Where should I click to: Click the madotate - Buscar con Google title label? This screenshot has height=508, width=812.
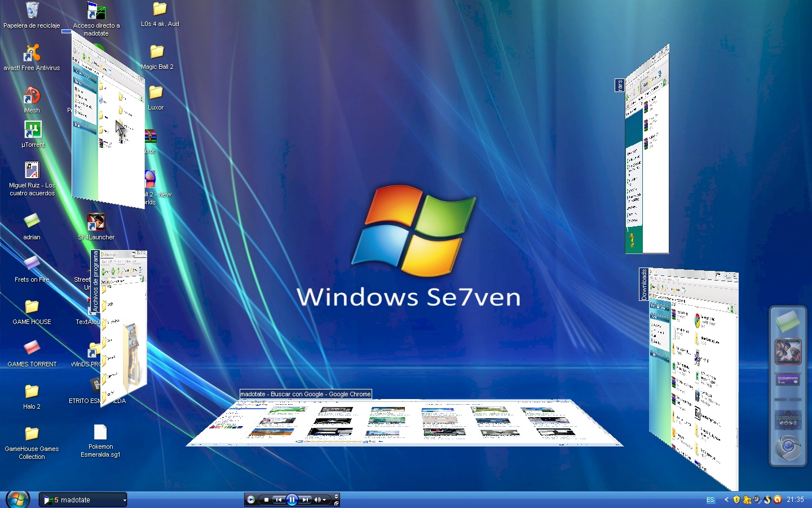pos(306,394)
